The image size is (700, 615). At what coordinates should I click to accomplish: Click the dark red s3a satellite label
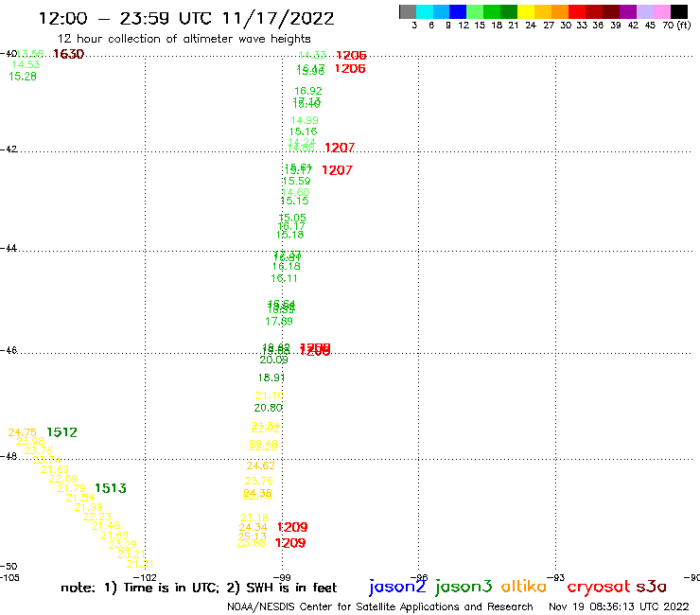click(651, 587)
